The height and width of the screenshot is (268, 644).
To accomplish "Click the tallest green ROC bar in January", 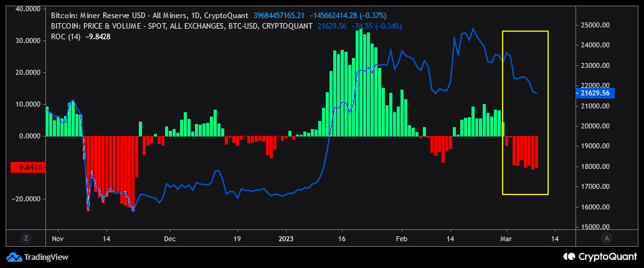I will click(361, 82).
